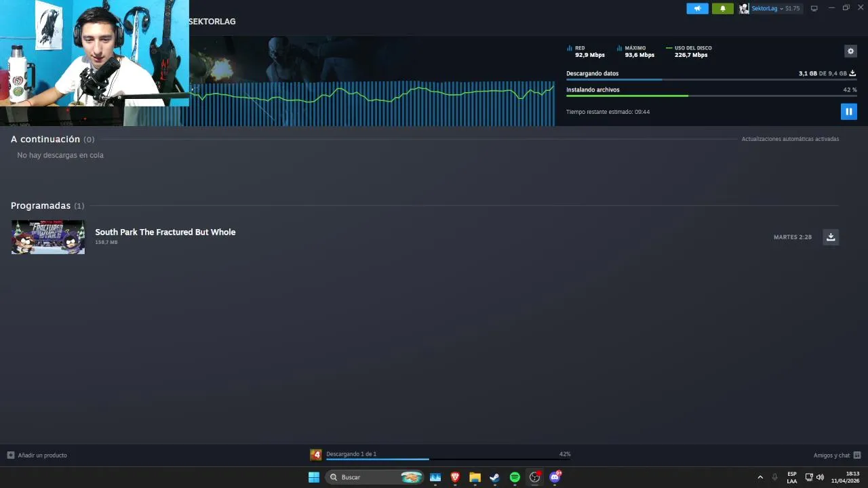Open download settings gear icon
Viewport: 868px width, 488px height.
click(850, 51)
